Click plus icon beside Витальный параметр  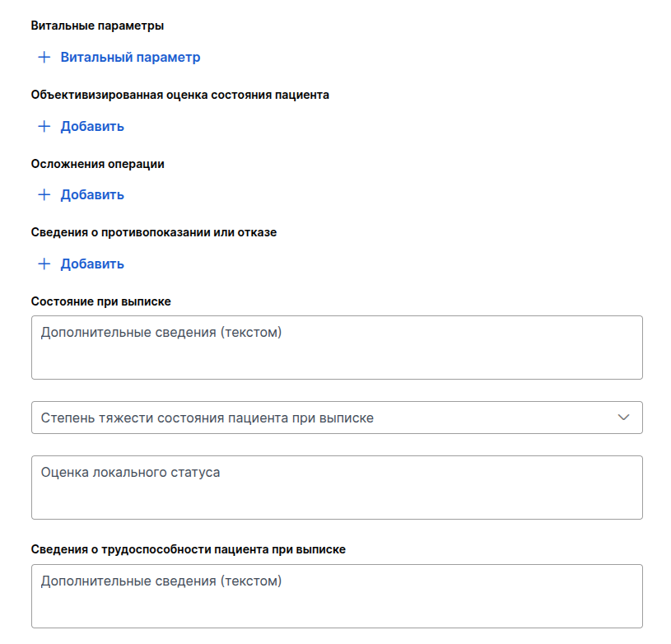(44, 57)
